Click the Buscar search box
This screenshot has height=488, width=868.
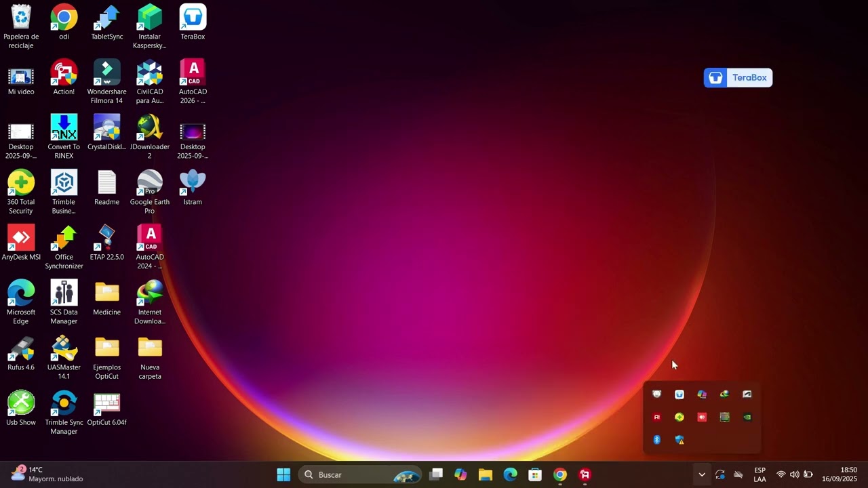point(361,474)
